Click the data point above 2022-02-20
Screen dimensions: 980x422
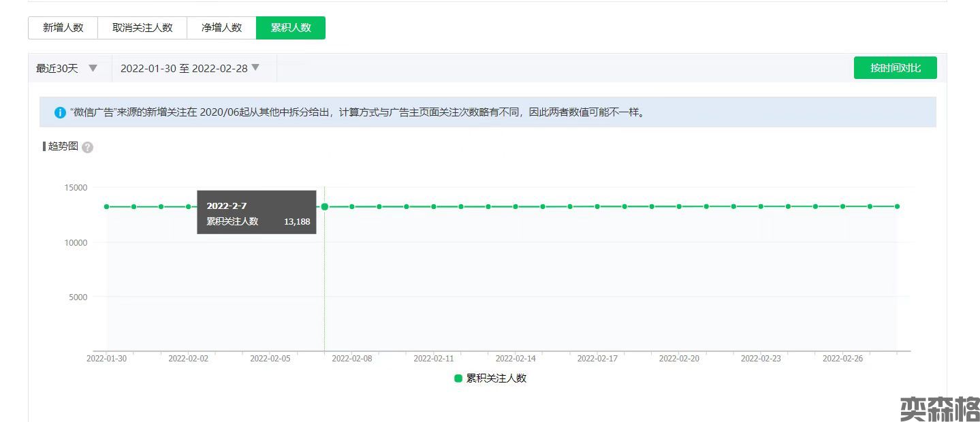coord(679,206)
